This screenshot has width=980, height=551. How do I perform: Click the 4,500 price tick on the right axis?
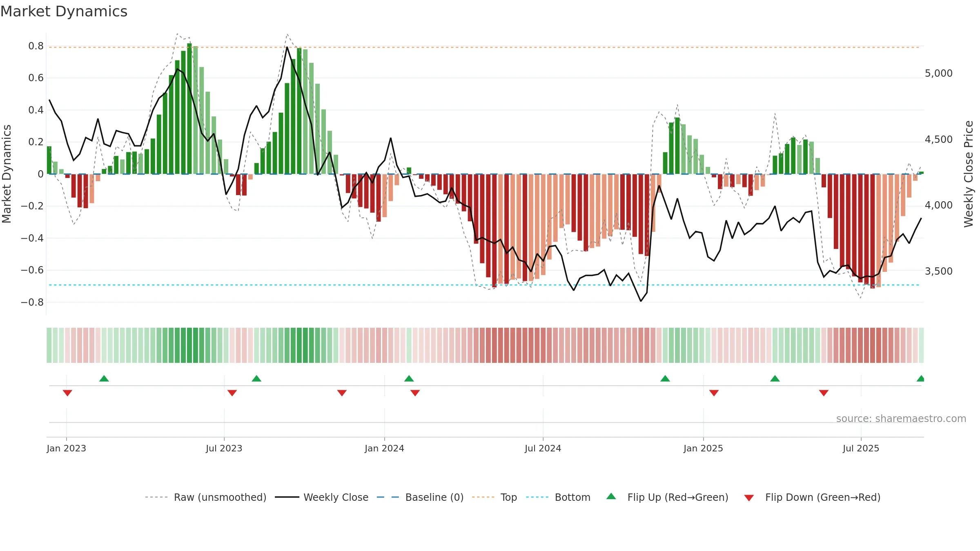[939, 140]
